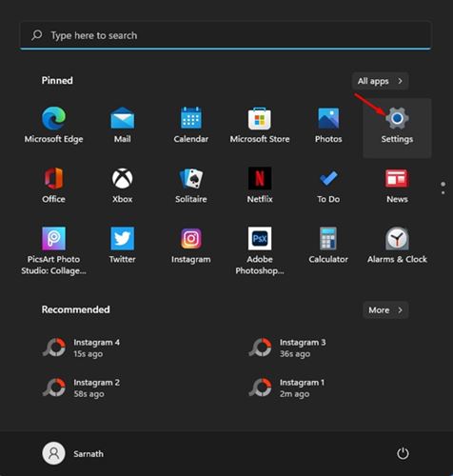Open PicsArt Photo Studio app
The image size is (453, 476).
(x=53, y=250)
